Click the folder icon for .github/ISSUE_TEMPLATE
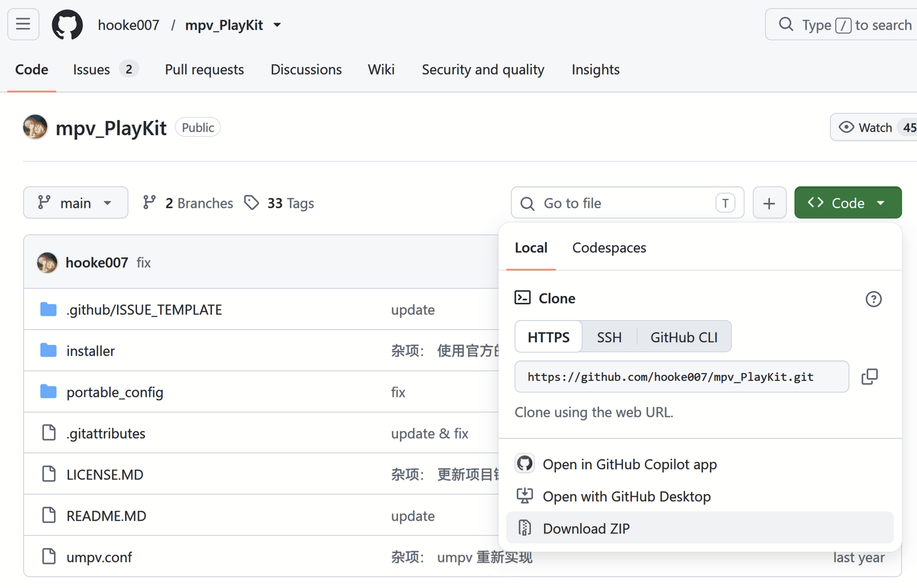917x588 pixels. coord(48,309)
